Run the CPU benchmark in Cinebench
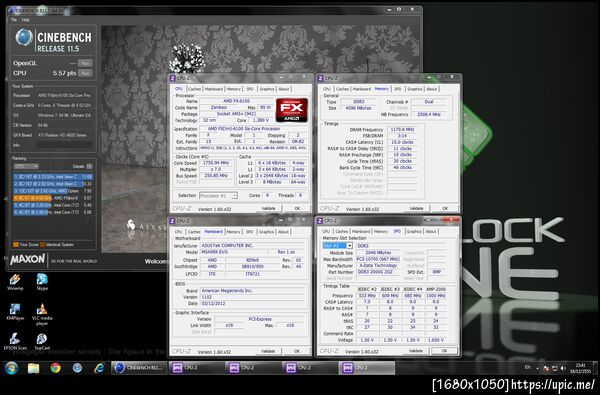Viewport: 600px width, 395px height. [x=85, y=73]
